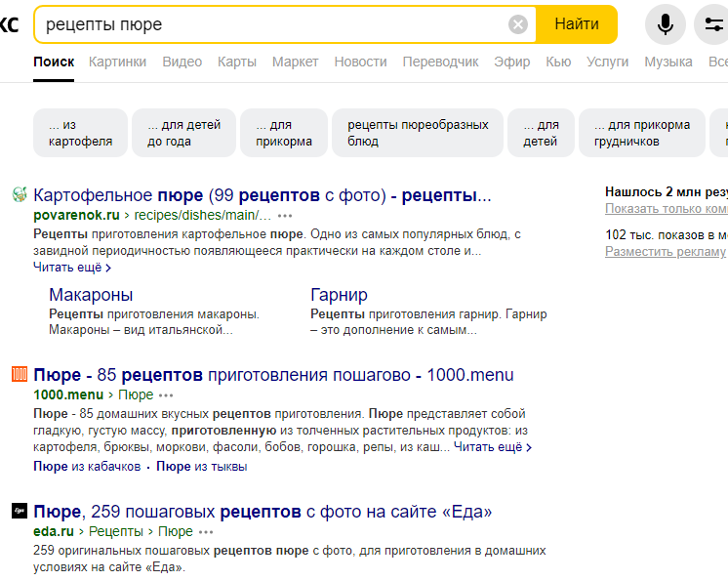The image size is (728, 581).
Task: Choose the '... из картофеля' suggestion chip
Action: pos(80,133)
